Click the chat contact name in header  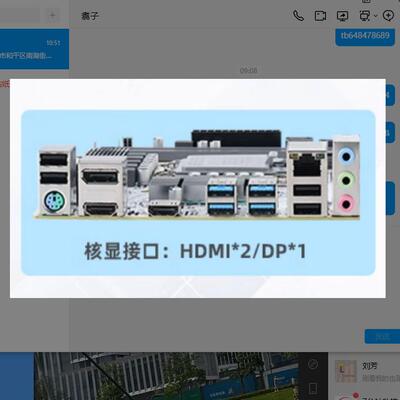tap(90, 16)
